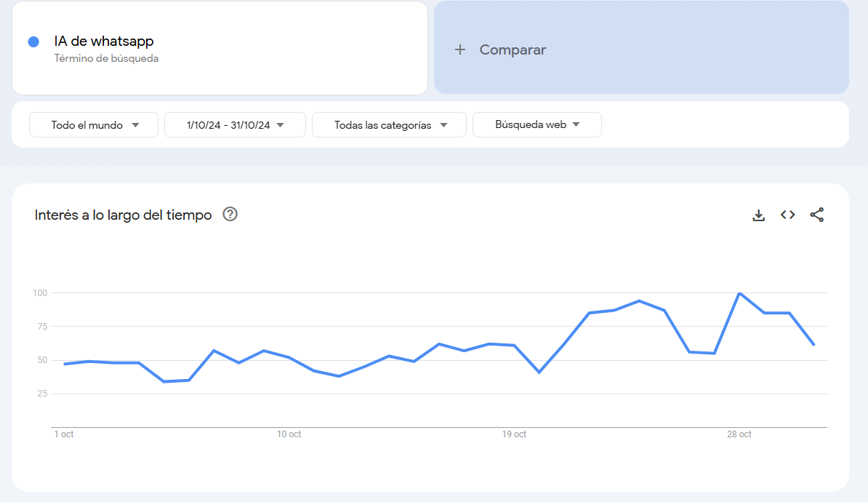The image size is (868, 502).
Task: Open the 1/10/24 - 31/10/24 date selector
Action: (234, 124)
